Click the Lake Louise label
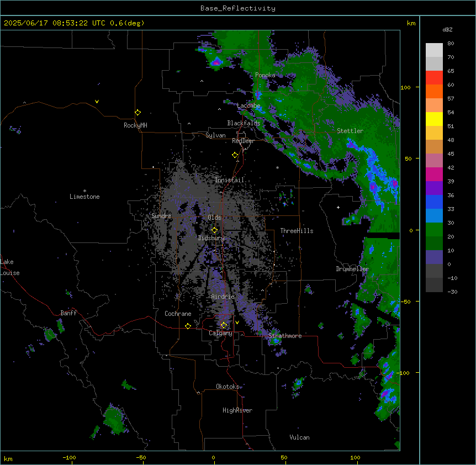 [x=10, y=267]
